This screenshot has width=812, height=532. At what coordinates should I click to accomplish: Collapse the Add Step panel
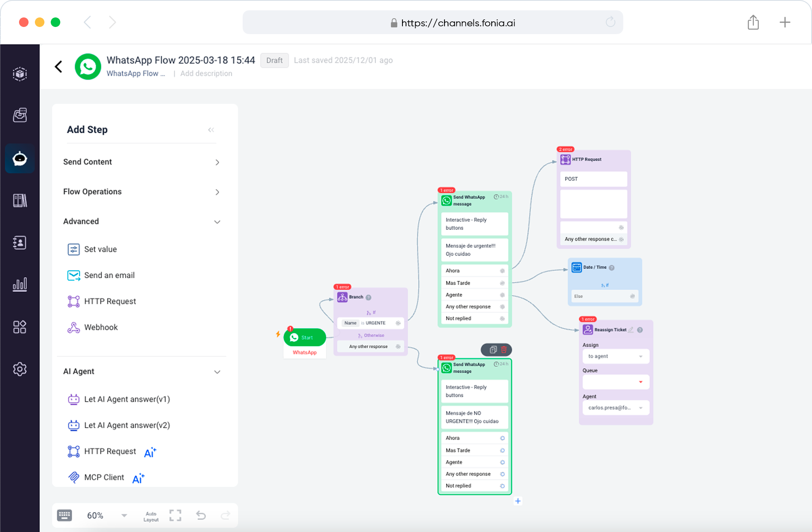pyautogui.click(x=211, y=130)
